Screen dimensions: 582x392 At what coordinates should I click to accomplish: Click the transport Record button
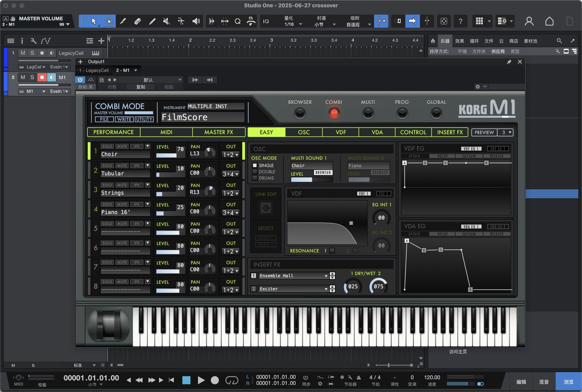pos(215,380)
